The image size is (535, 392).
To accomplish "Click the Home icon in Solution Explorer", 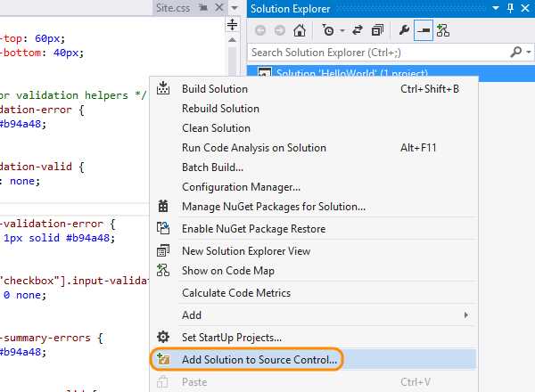I will (x=300, y=30).
